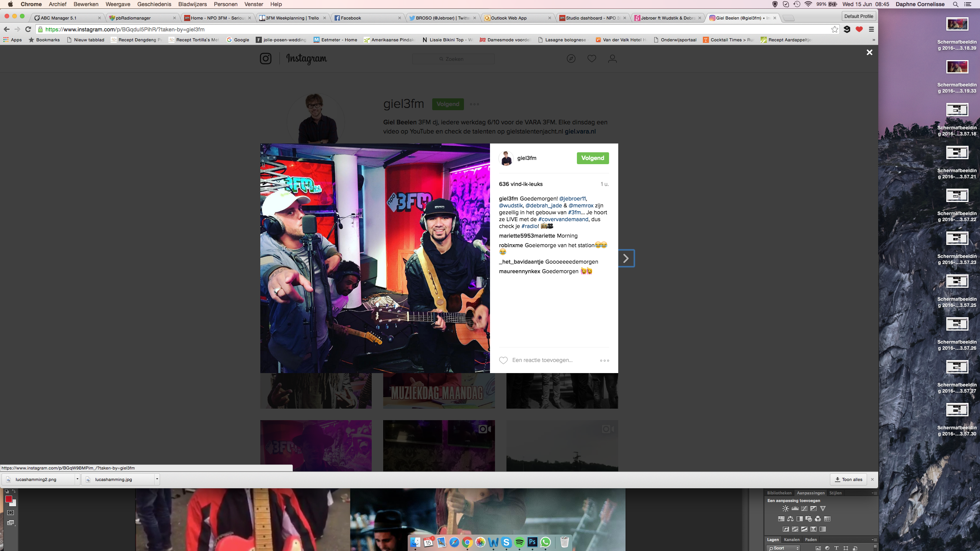Open WhatsApp from the Dock

point(546,542)
